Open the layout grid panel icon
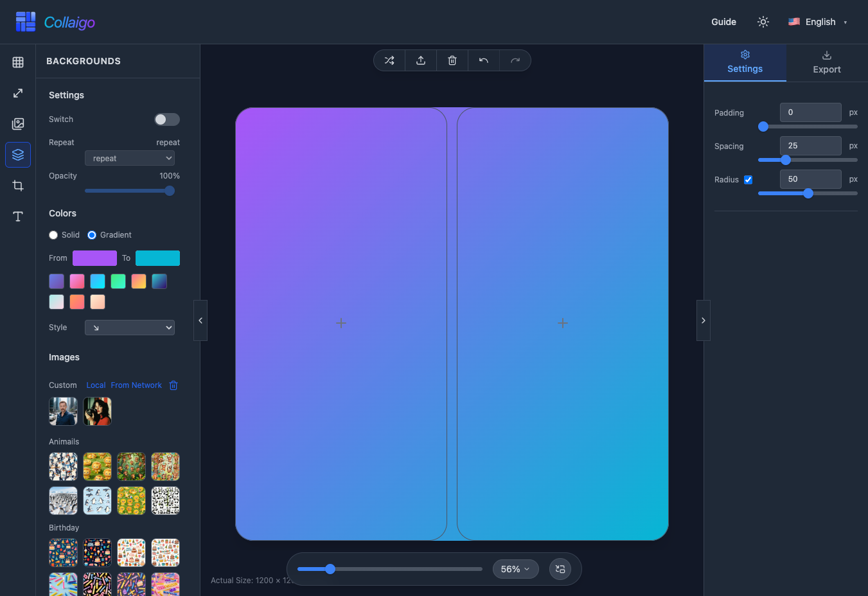 click(18, 62)
